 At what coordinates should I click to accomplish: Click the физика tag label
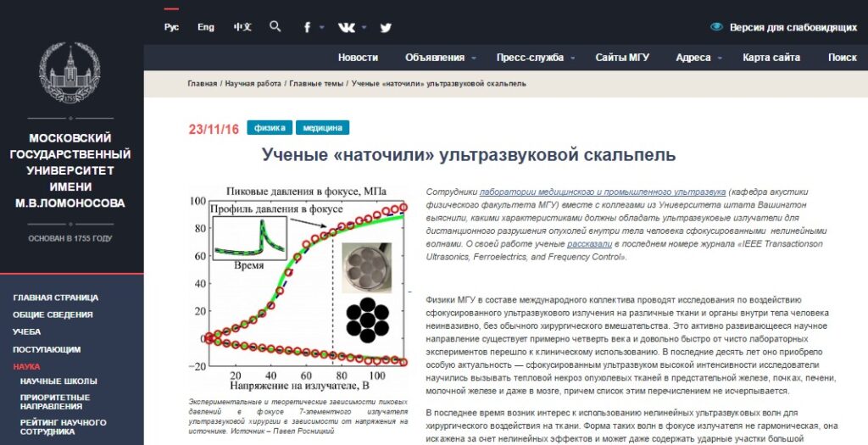point(270,128)
